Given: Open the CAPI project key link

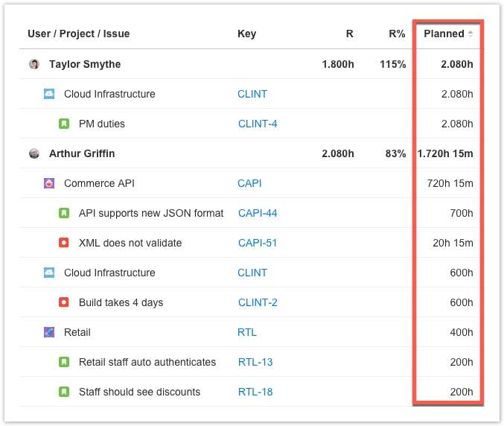Looking at the screenshot, I should (249, 183).
